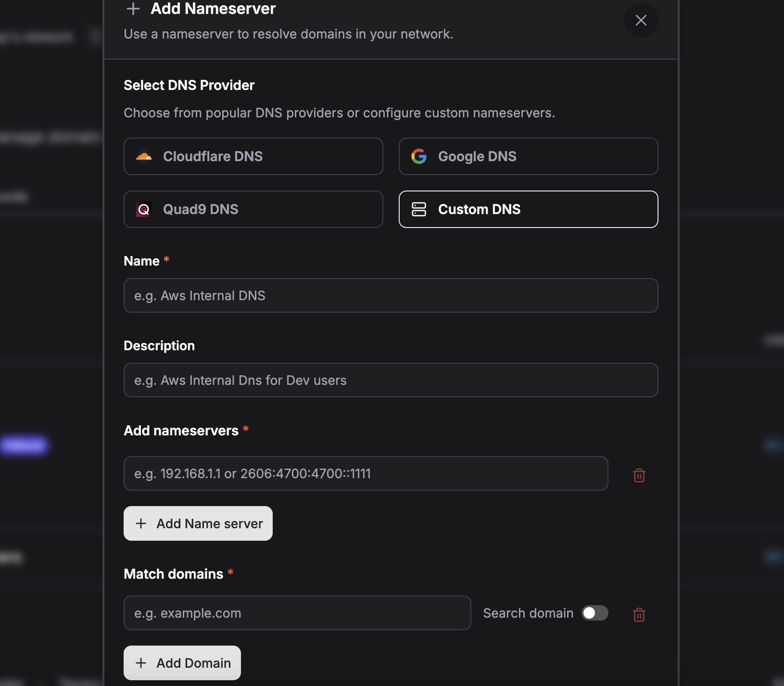784x686 pixels.
Task: Click the Google logo icon
Action: (419, 156)
